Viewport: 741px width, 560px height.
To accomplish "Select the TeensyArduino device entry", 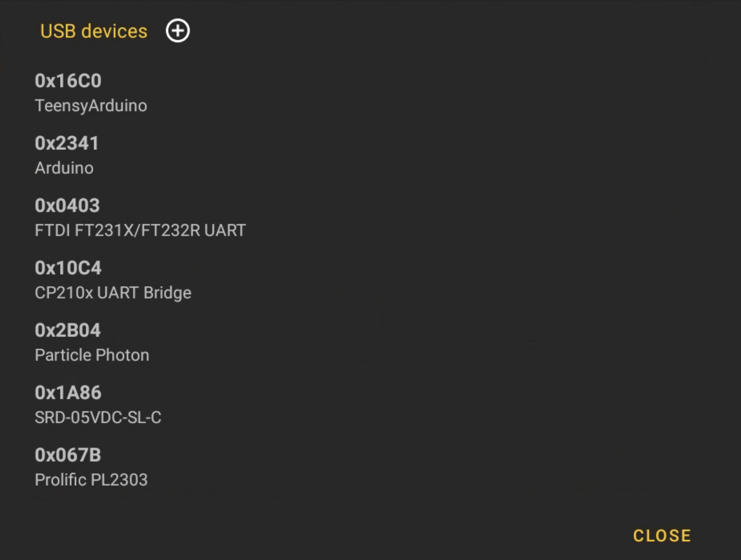I will [x=91, y=105].
